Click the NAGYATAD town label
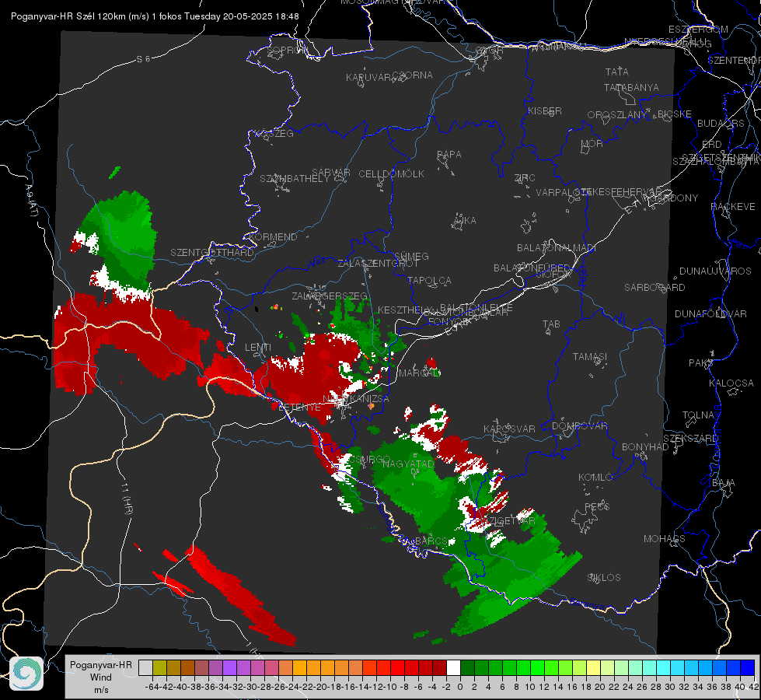Screen dimensions: 761x700 click(x=408, y=464)
